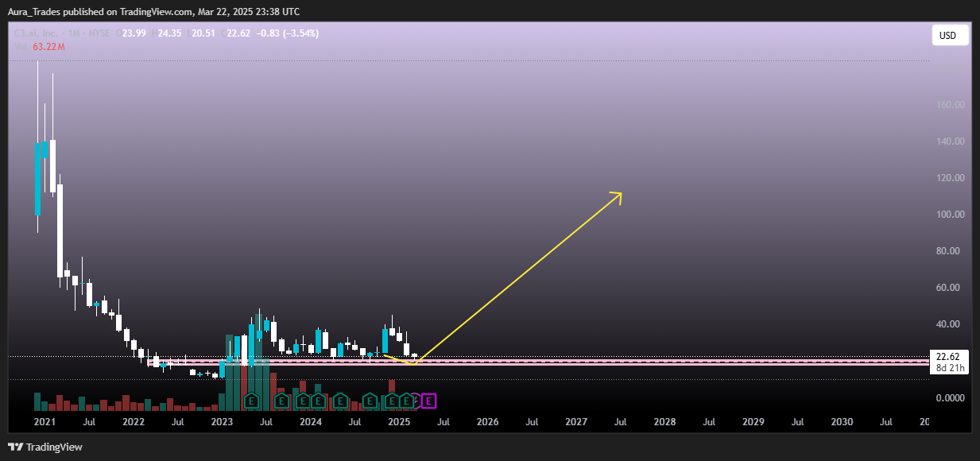Click the current price label 22.62
The width and height of the screenshot is (980, 461).
tap(947, 357)
